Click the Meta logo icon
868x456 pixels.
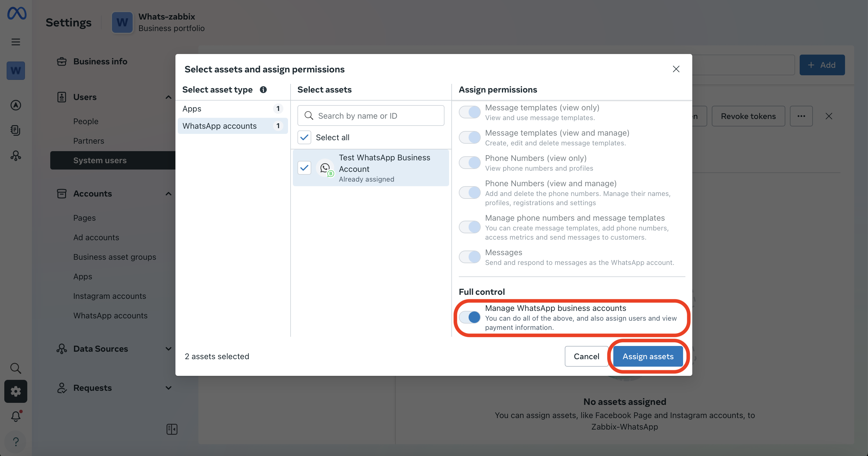tap(17, 14)
